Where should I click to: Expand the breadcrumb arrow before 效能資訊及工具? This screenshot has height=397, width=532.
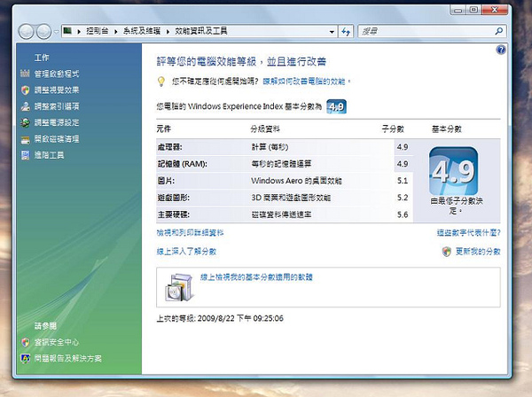coord(168,32)
